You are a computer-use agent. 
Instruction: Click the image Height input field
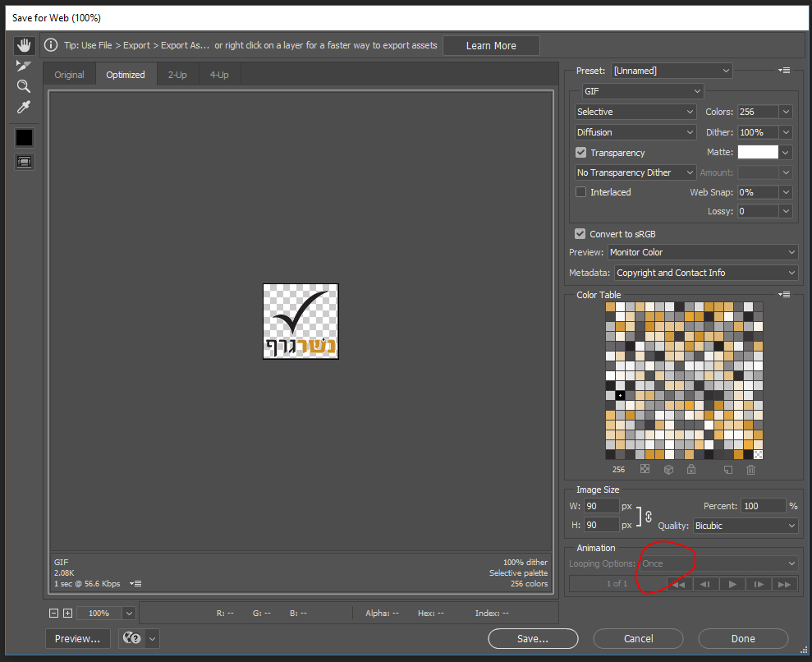click(602, 525)
